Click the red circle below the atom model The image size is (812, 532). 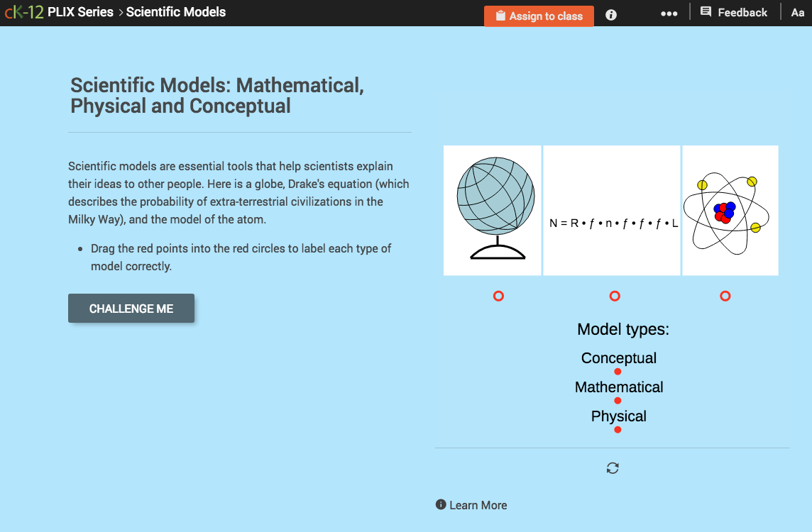click(725, 296)
